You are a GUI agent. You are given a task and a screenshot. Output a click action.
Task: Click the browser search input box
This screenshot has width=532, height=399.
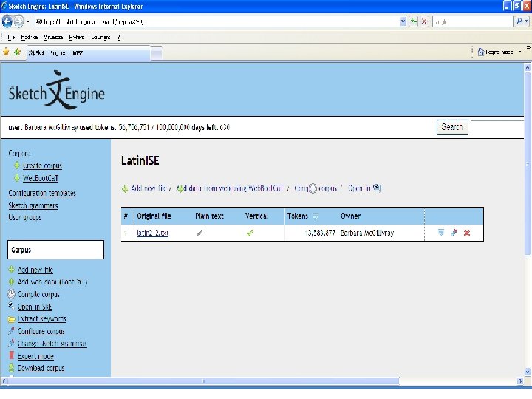tap(472, 21)
